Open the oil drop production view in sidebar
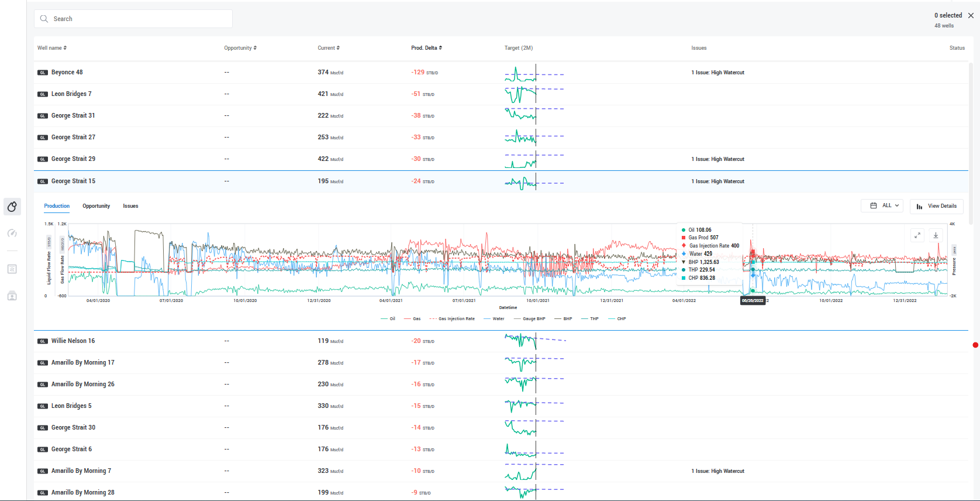The height and width of the screenshot is (501, 980). 12,207
